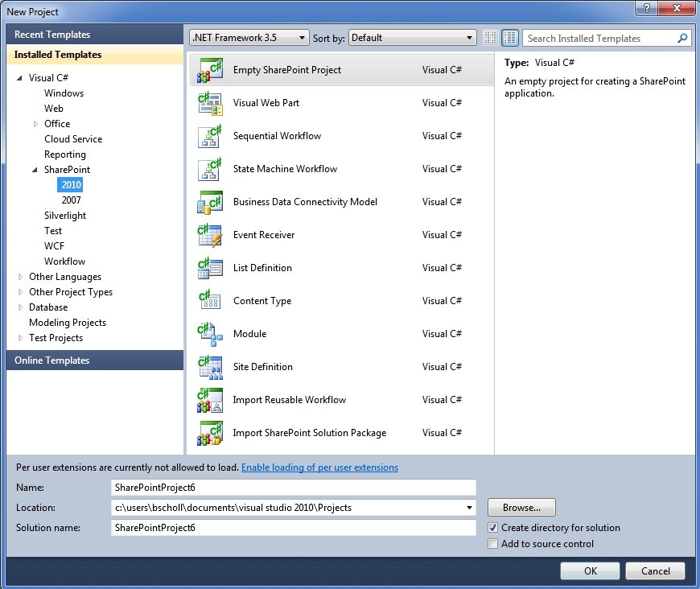Pick the State Machine Workflow icon
The image size is (700, 589).
click(x=210, y=169)
